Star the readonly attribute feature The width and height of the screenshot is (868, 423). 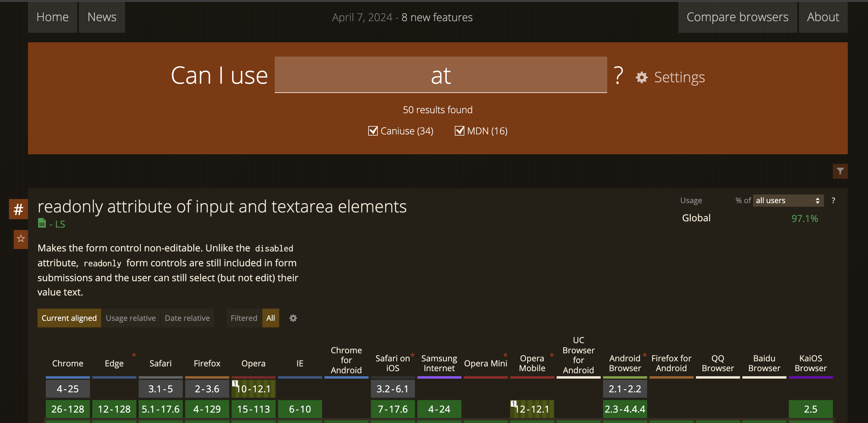click(21, 239)
